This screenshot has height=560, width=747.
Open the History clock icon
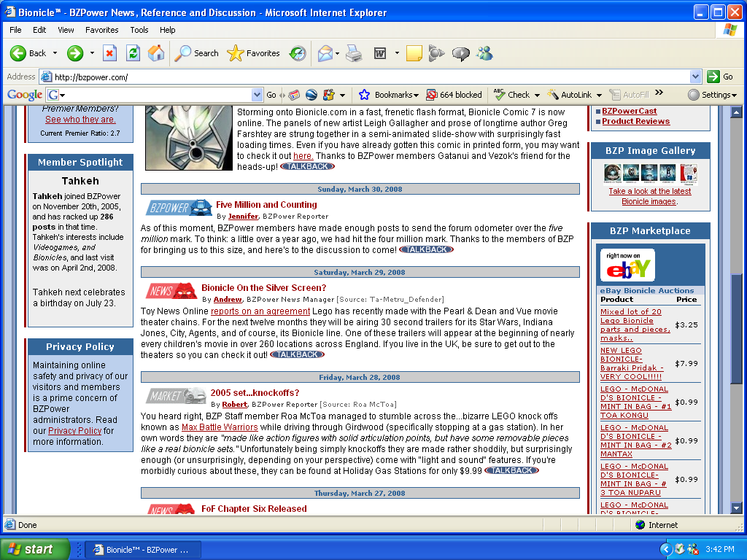(x=298, y=53)
